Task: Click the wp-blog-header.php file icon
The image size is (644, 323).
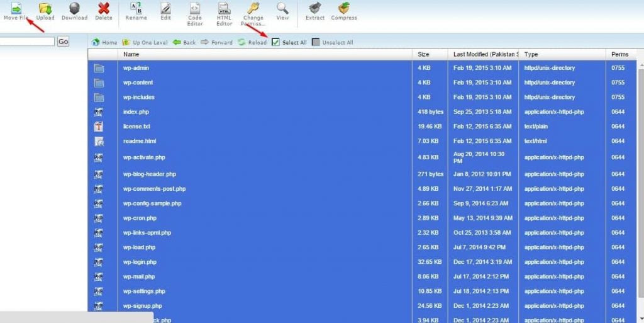Action: (99, 174)
